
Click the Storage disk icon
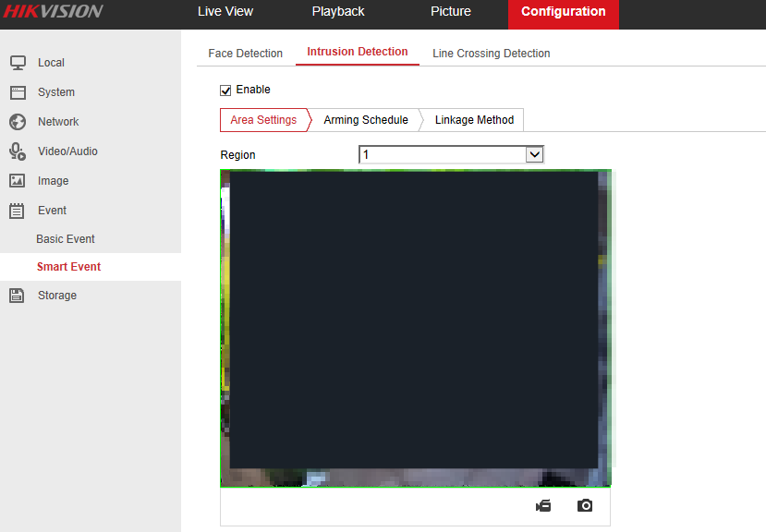(17, 296)
